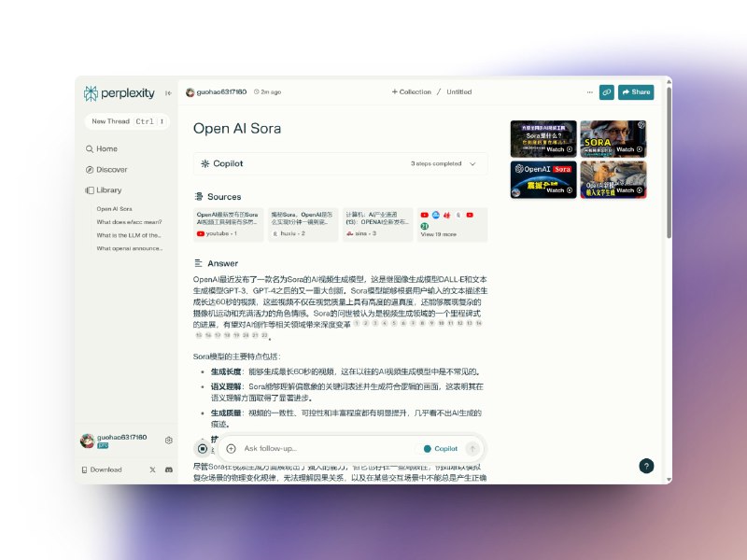Open the three-dot more options menu
This screenshot has width=747, height=560.
point(590,92)
